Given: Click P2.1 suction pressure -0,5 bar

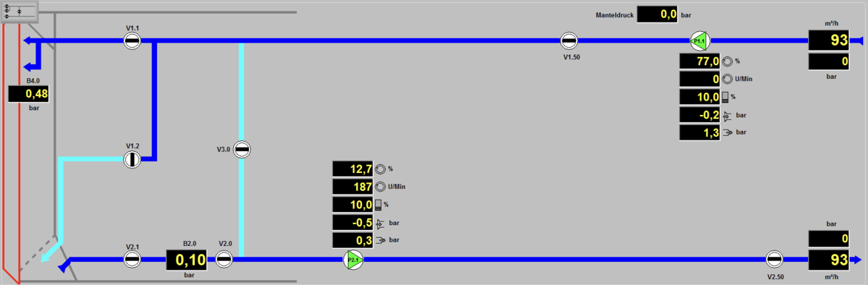Looking at the screenshot, I should point(353,223).
